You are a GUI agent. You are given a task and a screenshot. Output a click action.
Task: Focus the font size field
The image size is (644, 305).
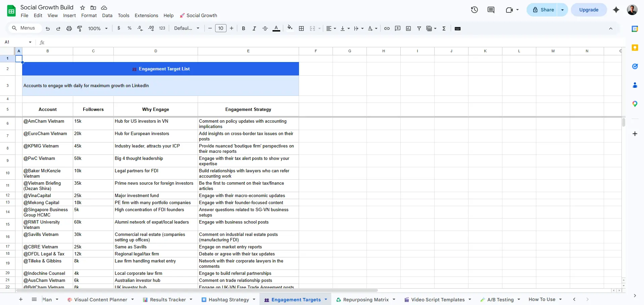221,28
